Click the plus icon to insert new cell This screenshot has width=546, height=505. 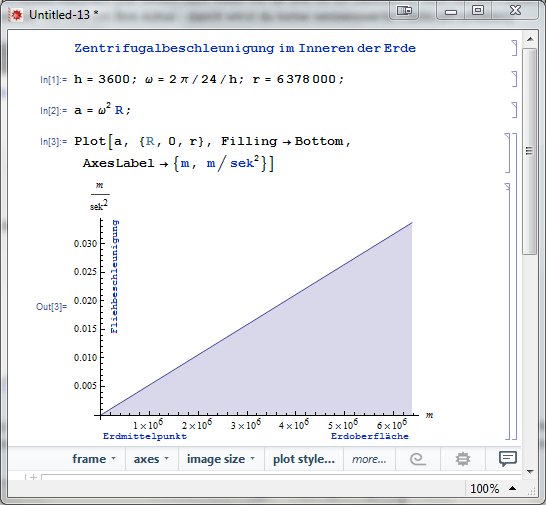pos(33,477)
